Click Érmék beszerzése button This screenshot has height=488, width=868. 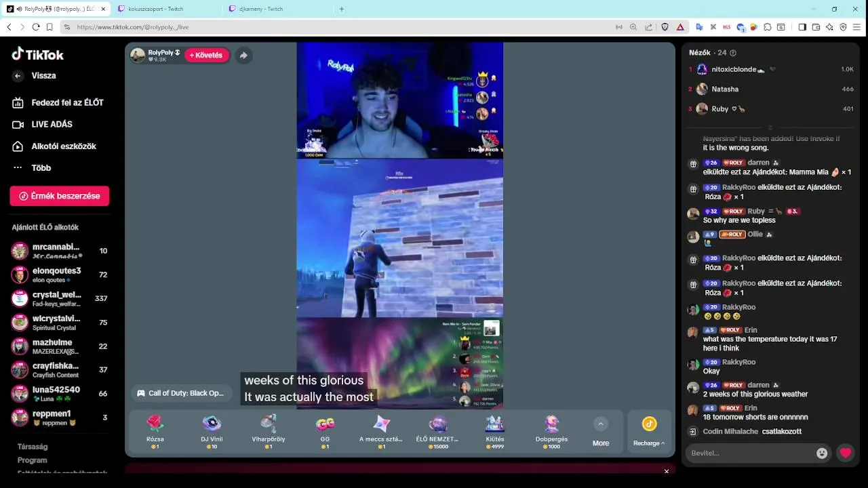[x=60, y=196]
